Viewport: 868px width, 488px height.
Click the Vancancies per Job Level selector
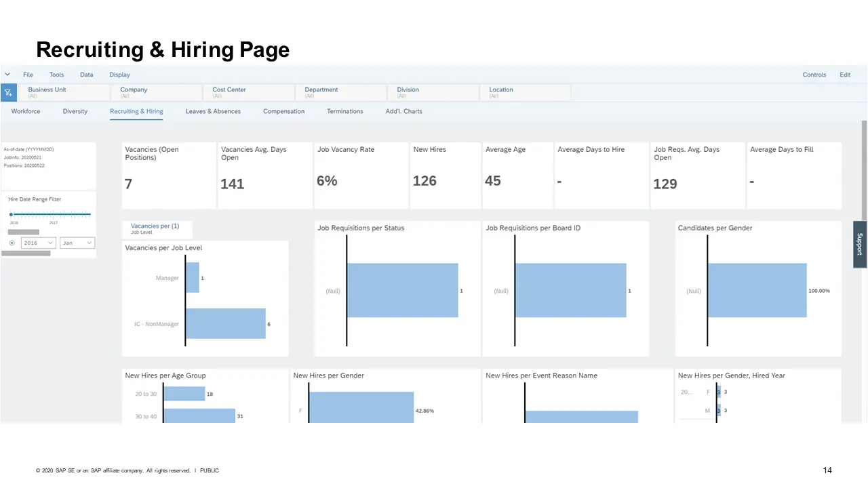[x=156, y=229]
